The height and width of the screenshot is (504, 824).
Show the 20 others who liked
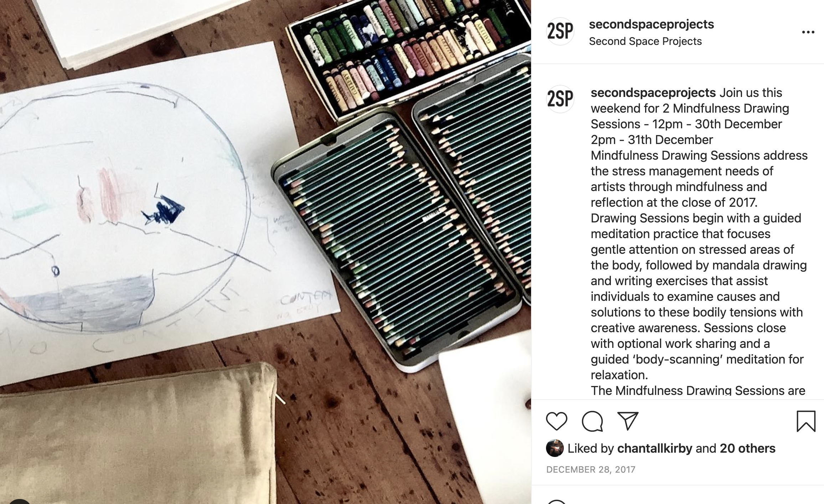747,448
